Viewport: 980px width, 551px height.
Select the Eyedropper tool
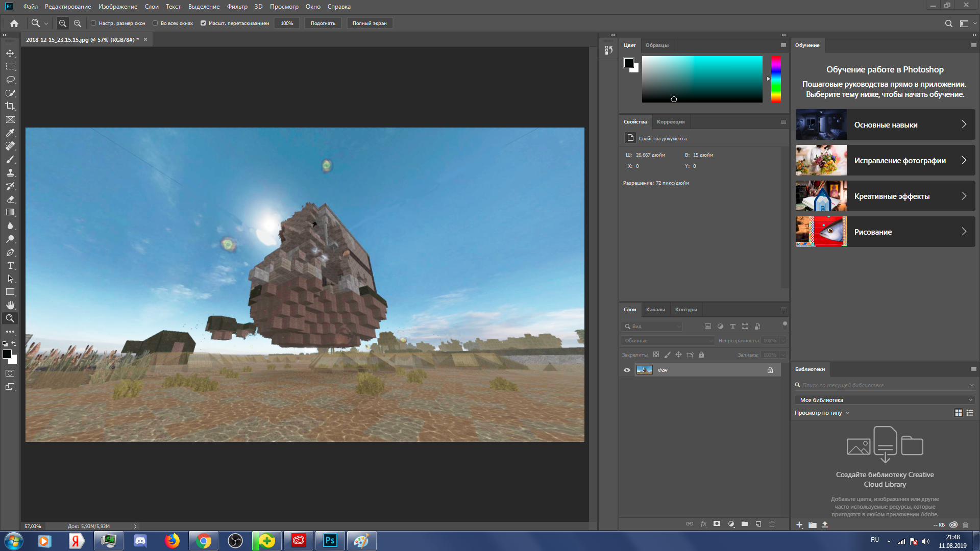[10, 133]
